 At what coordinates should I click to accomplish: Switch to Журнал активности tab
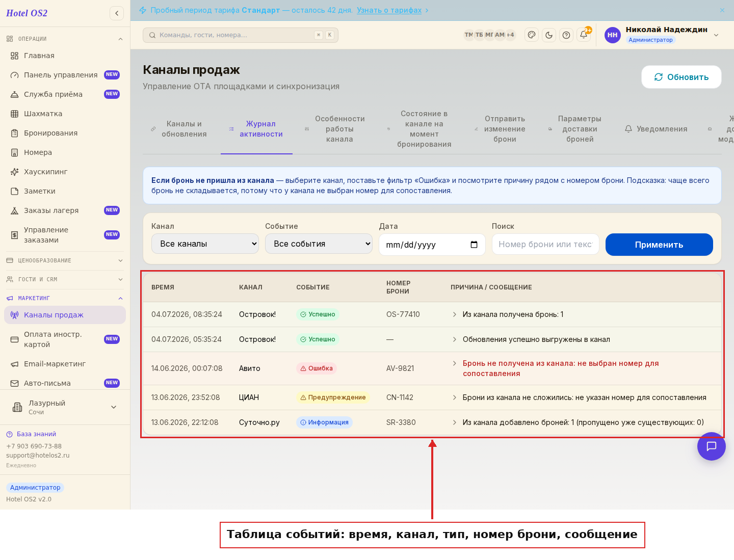[x=256, y=129]
